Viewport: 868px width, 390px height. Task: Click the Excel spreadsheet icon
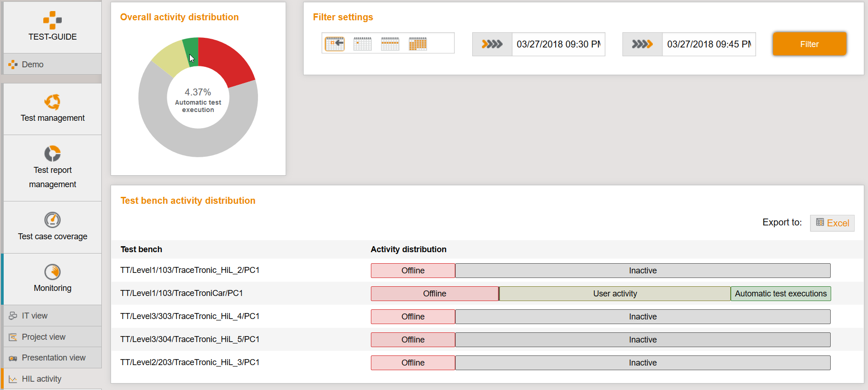click(x=820, y=222)
